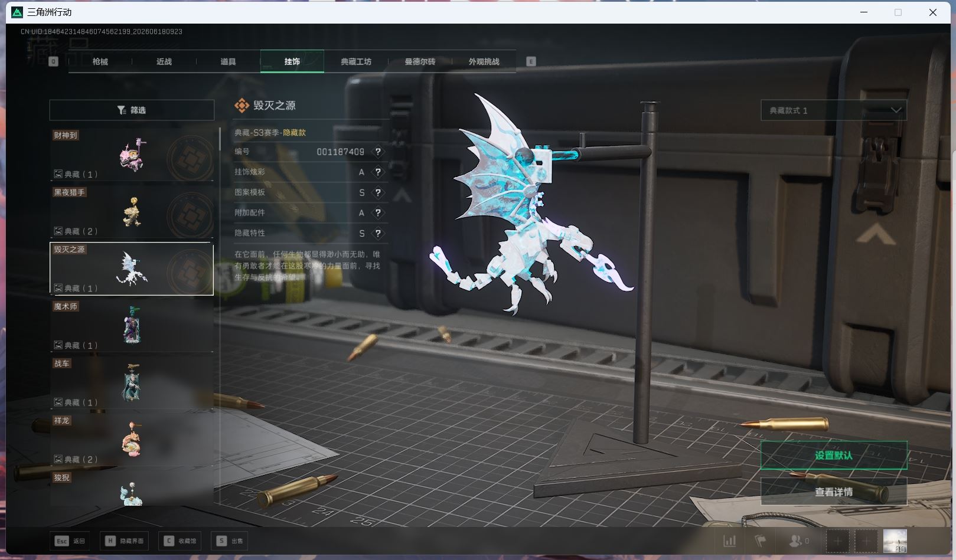956x560 pixels.
Task: Minimize the 三角洲行动 window
Action: 864,12
